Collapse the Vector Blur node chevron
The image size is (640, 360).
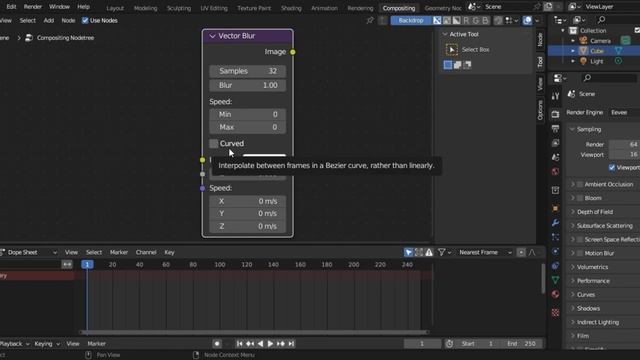(x=212, y=36)
